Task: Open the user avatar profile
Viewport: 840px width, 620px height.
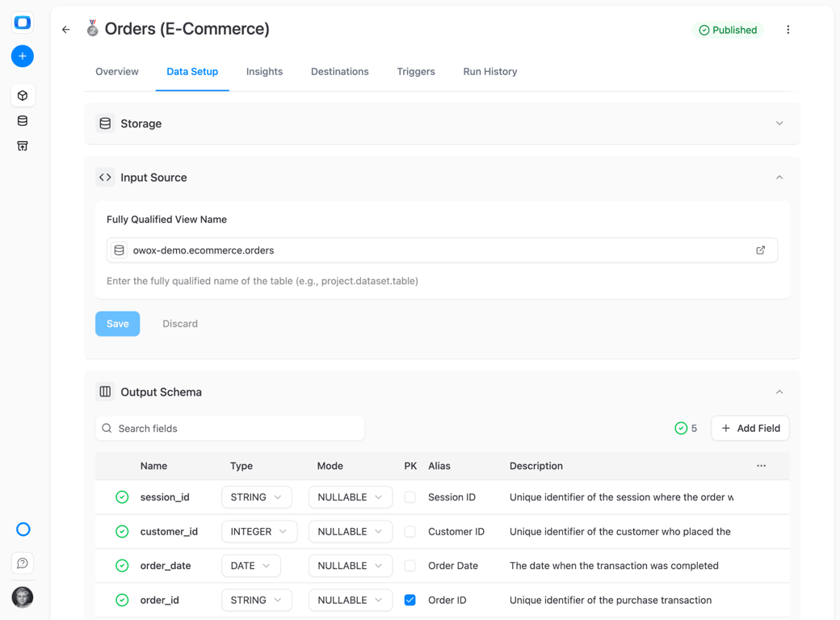Action: 23,597
